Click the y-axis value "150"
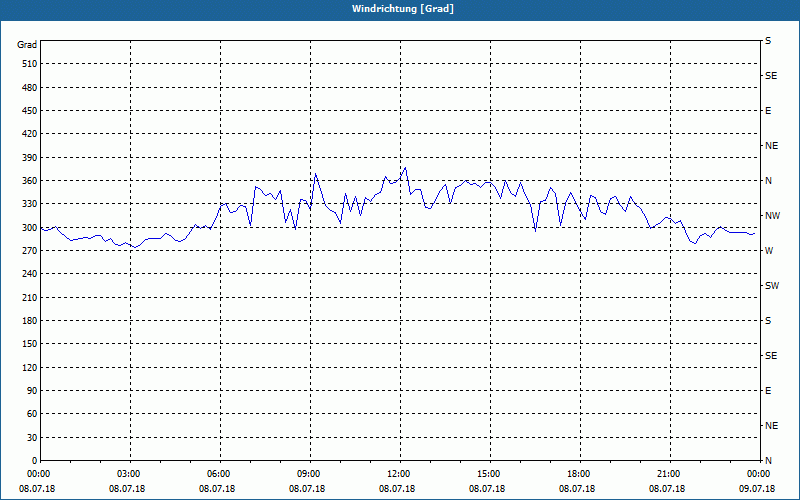 [x=30, y=344]
